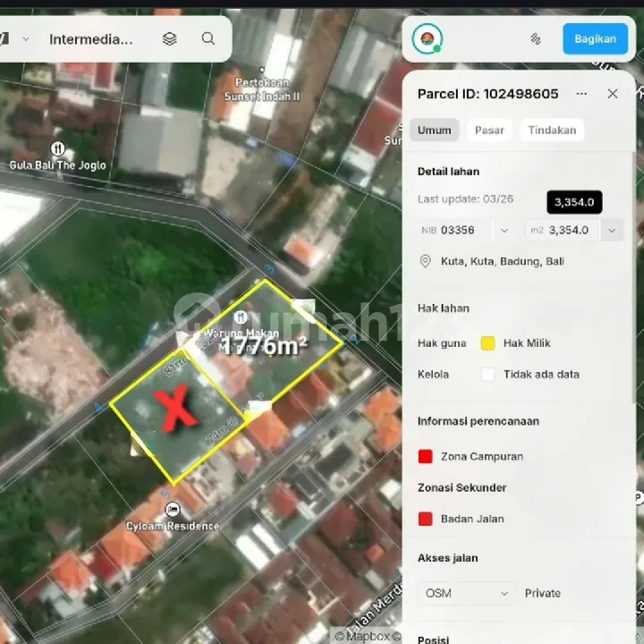This screenshot has width=644, height=644.
Task: Click the Parcel ID: 102498605 heading
Action: click(x=488, y=94)
